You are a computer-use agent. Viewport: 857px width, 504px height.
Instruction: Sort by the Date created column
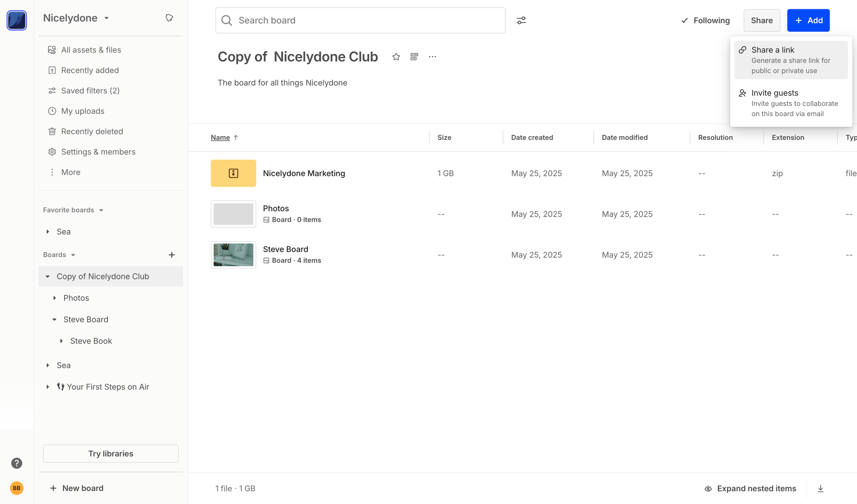[x=532, y=137]
